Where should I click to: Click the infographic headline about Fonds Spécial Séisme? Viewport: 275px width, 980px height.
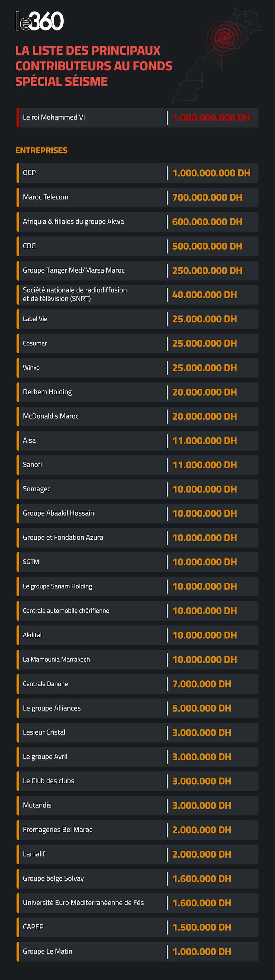(x=93, y=66)
